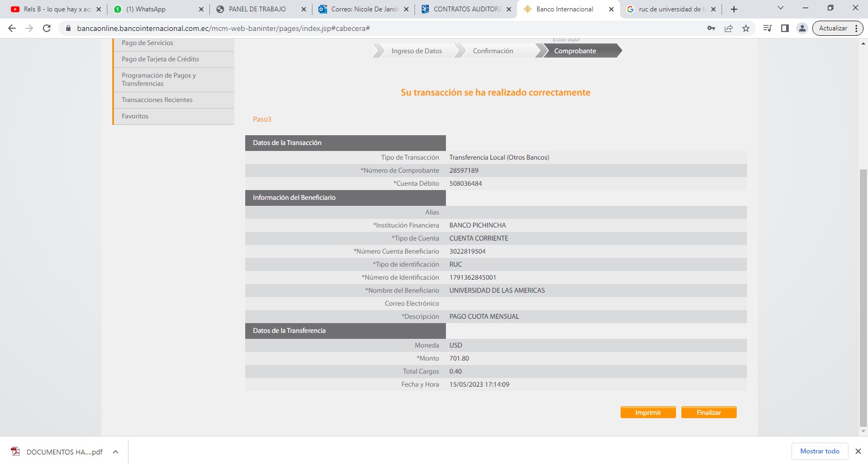Image resolution: width=868 pixels, height=467 pixels.
Task: Click the browser address bar URL
Action: 224,28
